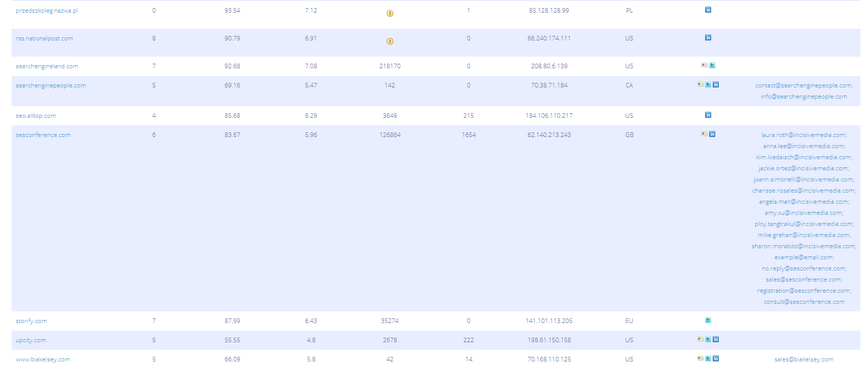
Task: Click Twitter icon for www.biakelsey.com
Action: click(708, 358)
